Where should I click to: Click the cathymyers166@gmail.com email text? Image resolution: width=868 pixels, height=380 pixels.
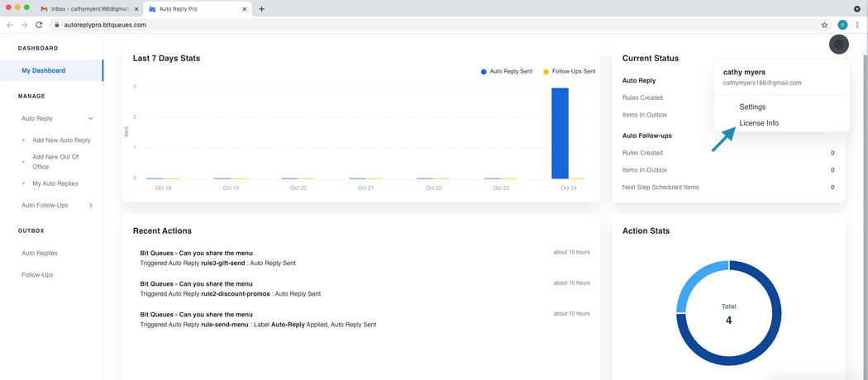tap(762, 83)
